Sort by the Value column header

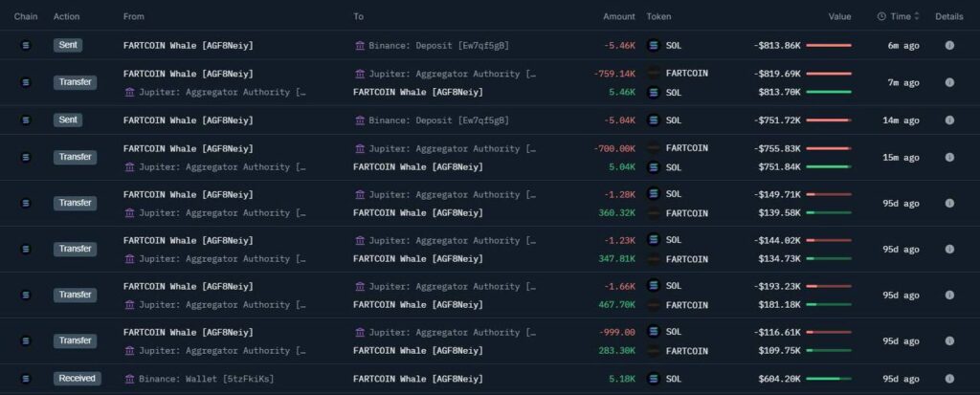coord(839,16)
